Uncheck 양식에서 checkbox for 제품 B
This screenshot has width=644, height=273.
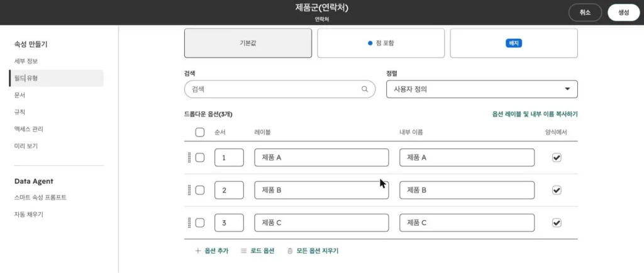tap(557, 190)
